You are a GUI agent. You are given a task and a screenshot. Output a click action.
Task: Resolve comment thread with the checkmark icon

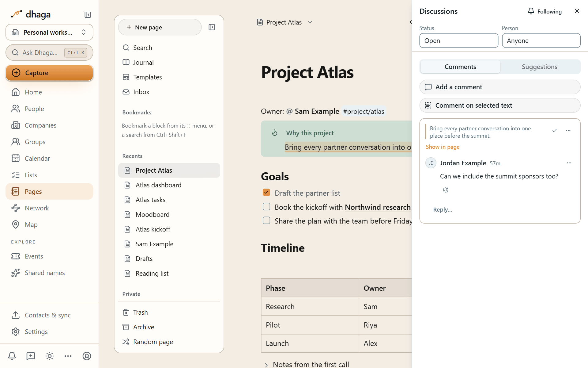(554, 131)
